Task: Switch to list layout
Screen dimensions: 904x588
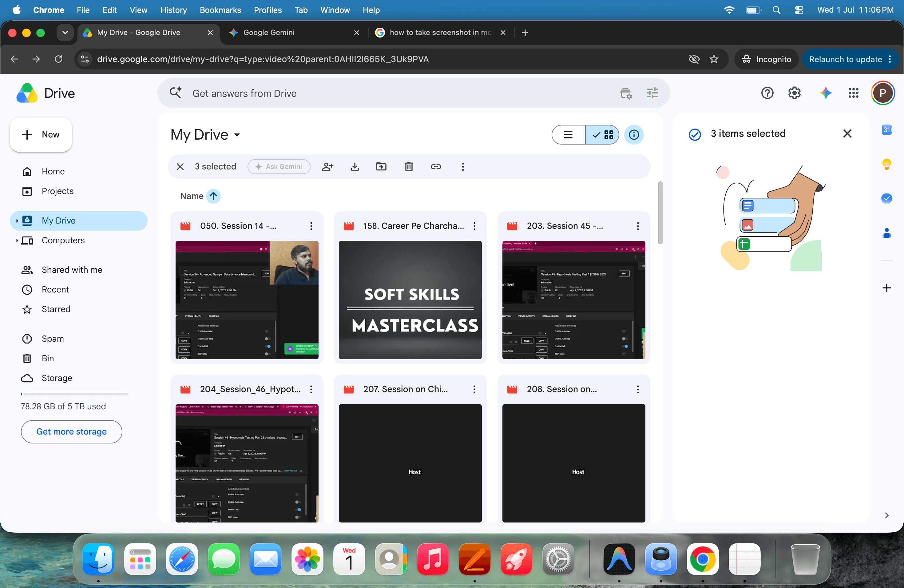Action: click(x=568, y=135)
